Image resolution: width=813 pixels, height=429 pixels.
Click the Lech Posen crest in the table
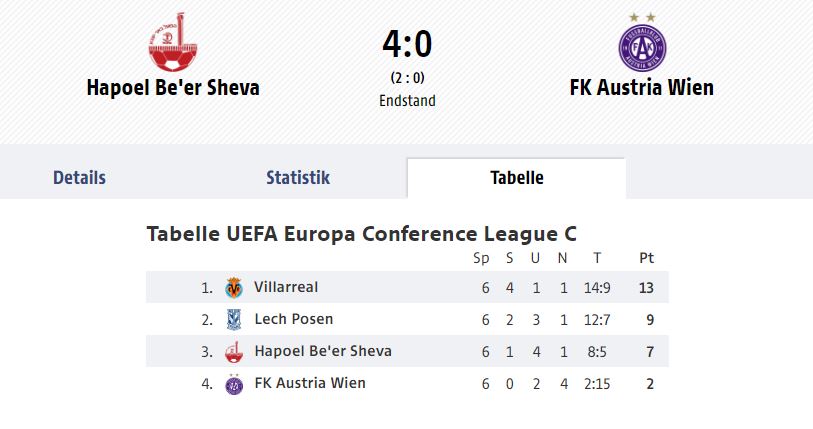(234, 320)
